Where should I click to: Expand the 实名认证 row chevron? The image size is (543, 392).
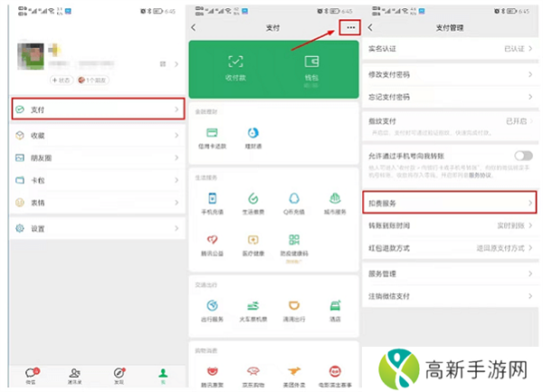click(530, 49)
